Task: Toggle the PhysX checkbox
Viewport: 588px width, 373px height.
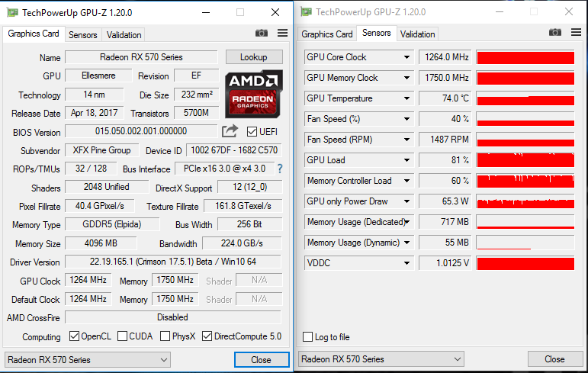Action: click(x=165, y=336)
